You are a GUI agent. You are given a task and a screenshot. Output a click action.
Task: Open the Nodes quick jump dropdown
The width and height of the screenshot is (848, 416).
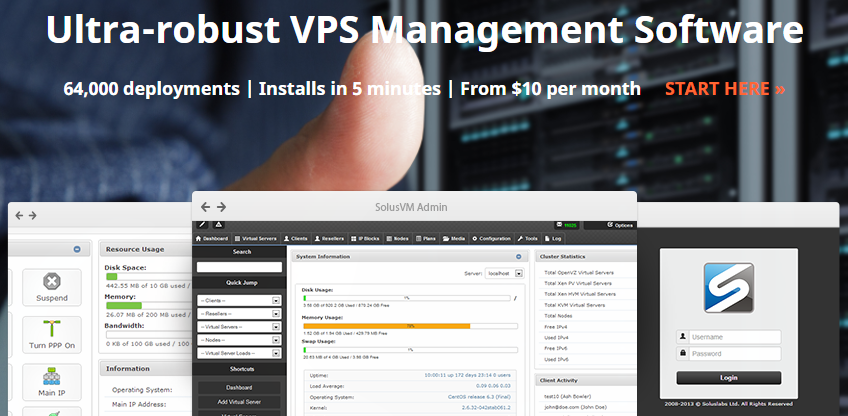pyautogui.click(x=239, y=340)
